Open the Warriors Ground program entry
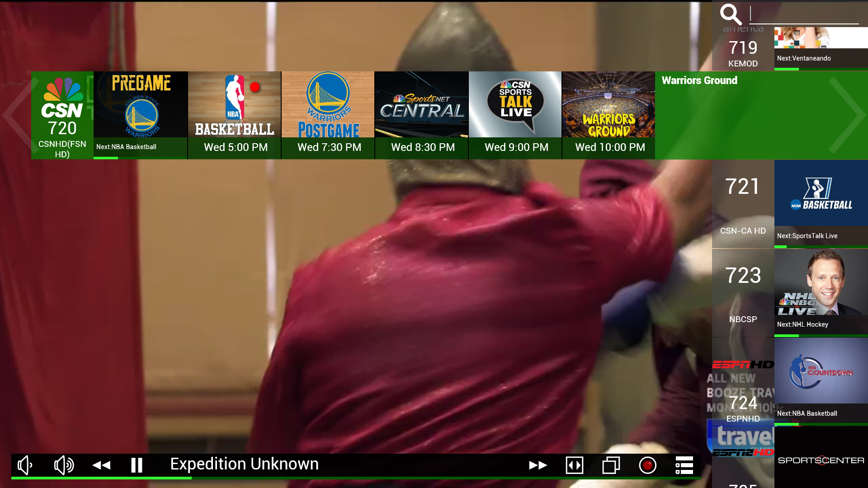 pyautogui.click(x=609, y=115)
